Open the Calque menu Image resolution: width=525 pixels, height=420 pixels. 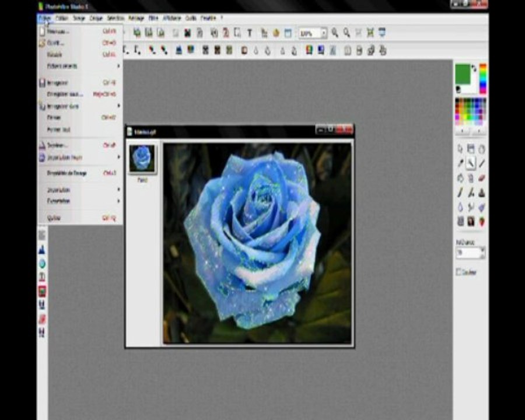coord(96,18)
